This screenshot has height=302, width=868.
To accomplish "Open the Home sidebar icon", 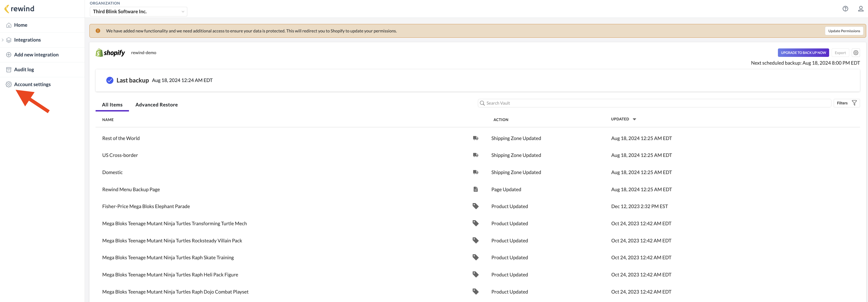I will 9,25.
